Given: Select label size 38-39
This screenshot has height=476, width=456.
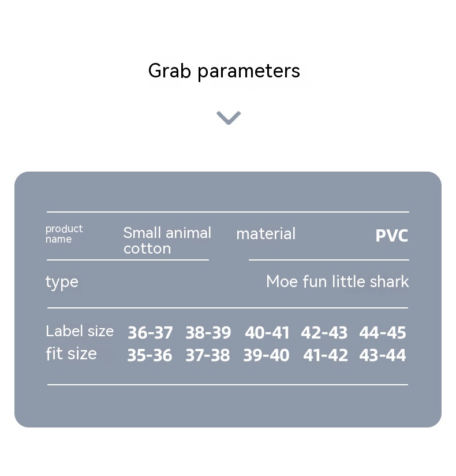Looking at the screenshot, I should click(208, 333).
